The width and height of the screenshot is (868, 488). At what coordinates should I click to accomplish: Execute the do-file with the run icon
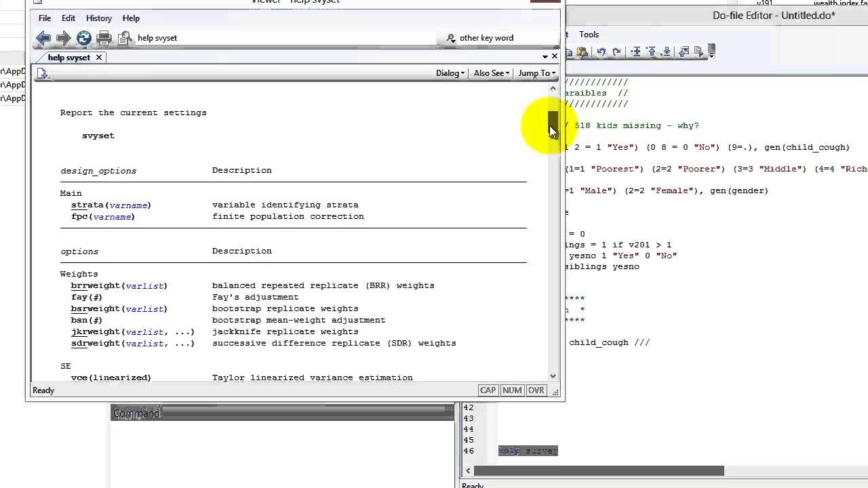pos(698,52)
